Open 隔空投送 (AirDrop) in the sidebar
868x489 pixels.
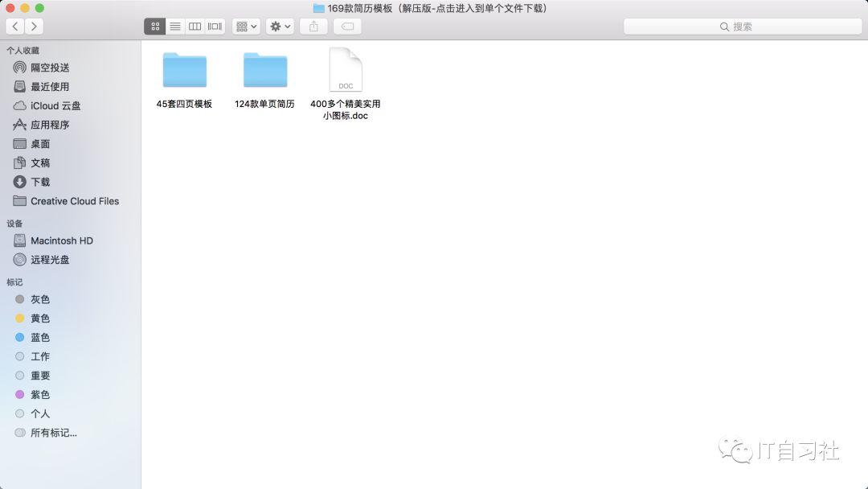(48, 68)
